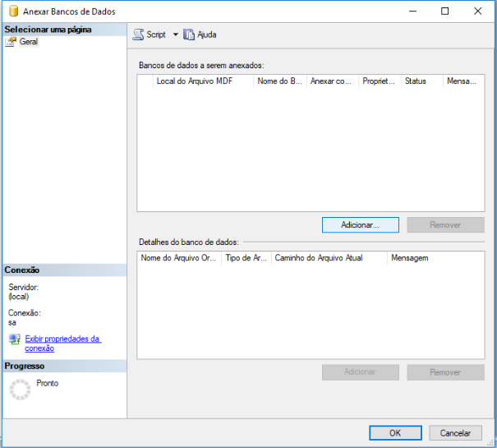Click the 'Bancos de dados a serem anexados:' label
Screen dimensions: 497x448
201,66
